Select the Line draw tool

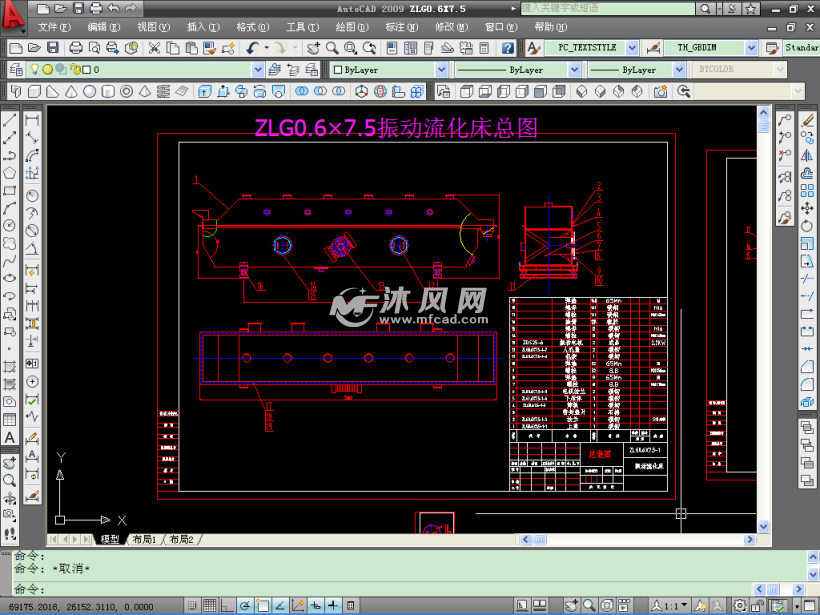click(x=9, y=120)
